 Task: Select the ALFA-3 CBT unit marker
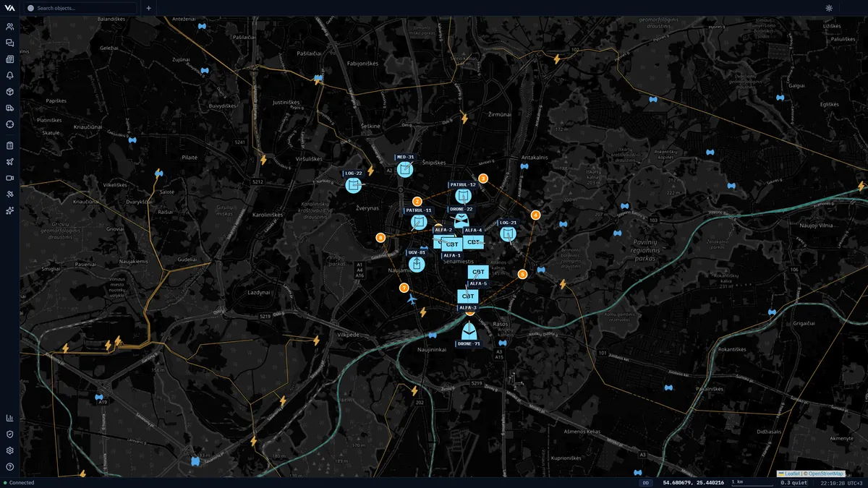click(468, 296)
